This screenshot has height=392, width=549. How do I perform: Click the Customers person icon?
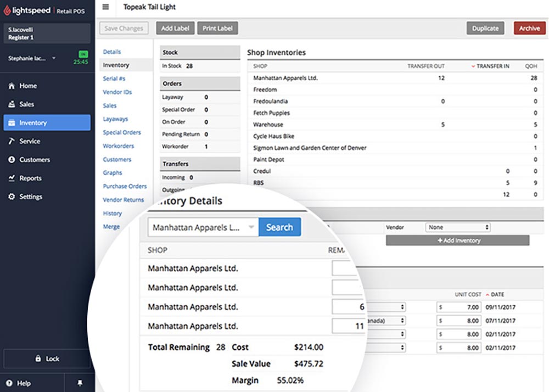[x=12, y=160]
